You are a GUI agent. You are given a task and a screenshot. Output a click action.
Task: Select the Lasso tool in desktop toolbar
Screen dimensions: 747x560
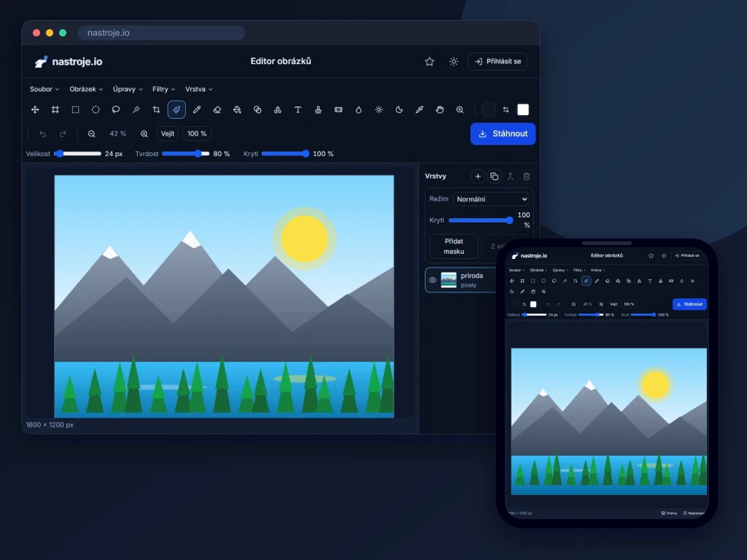[116, 109]
